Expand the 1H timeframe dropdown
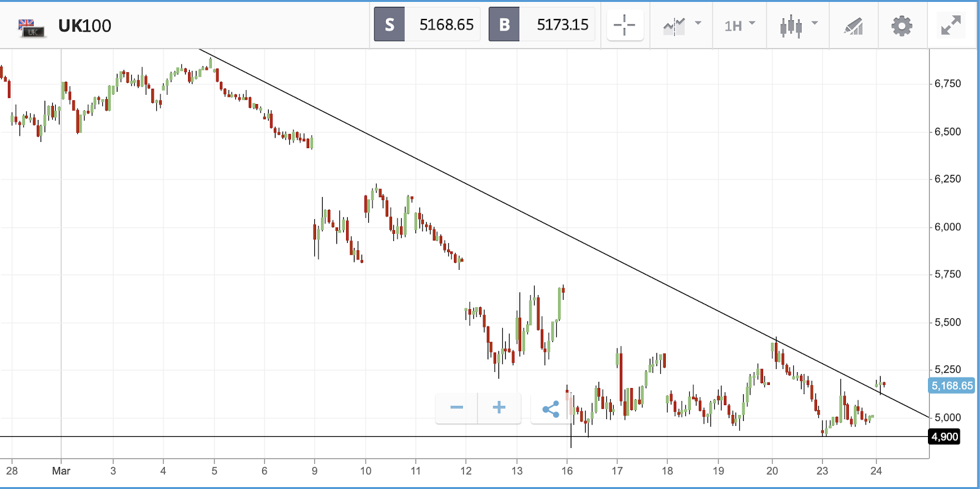 pyautogui.click(x=740, y=26)
